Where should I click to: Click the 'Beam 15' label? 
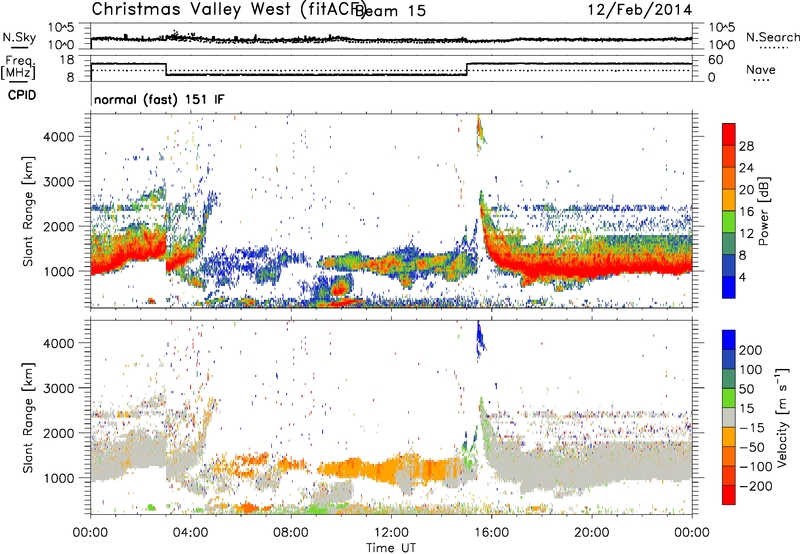coord(390,11)
